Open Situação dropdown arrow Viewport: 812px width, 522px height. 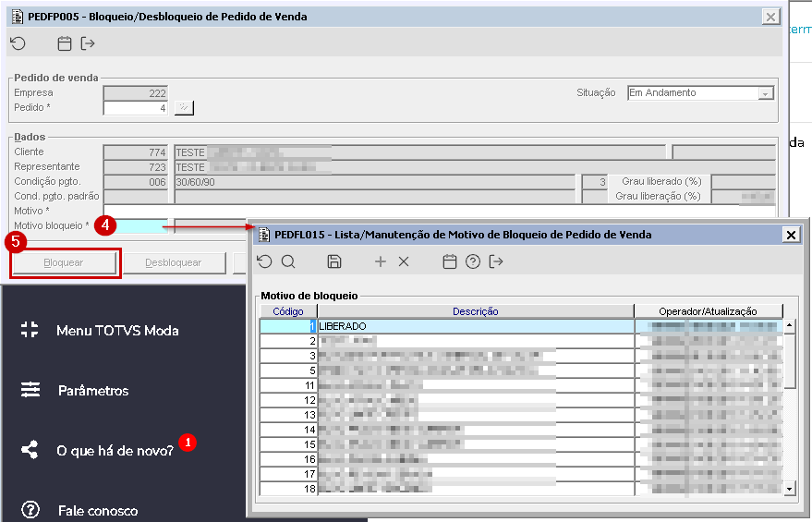coord(766,93)
